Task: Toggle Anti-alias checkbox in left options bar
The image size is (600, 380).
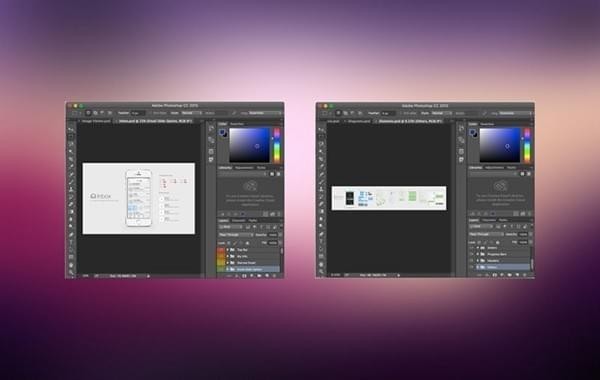Action: [150, 113]
